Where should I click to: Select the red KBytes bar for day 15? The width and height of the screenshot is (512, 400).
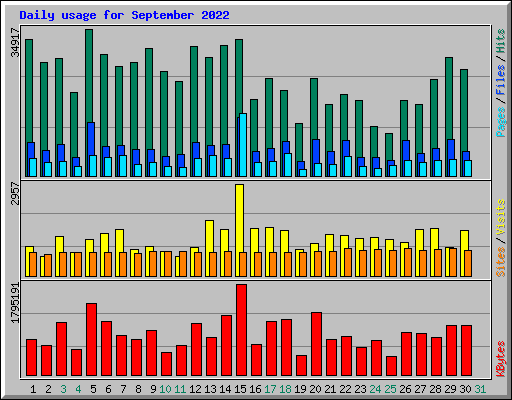click(x=241, y=330)
